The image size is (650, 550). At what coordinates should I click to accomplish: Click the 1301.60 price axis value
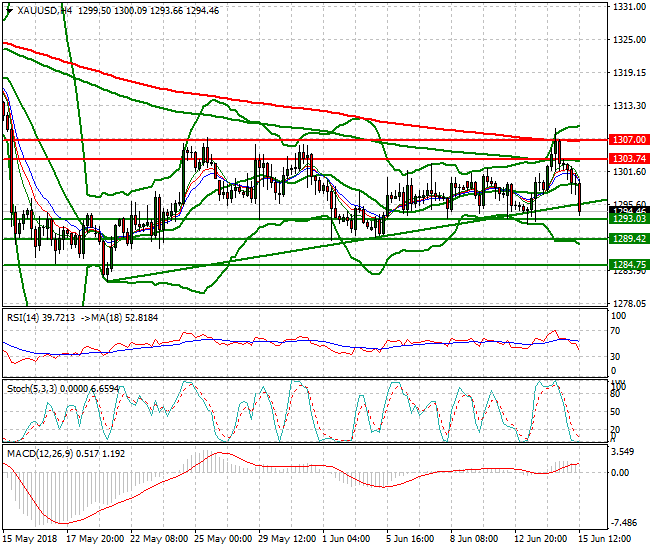629,172
